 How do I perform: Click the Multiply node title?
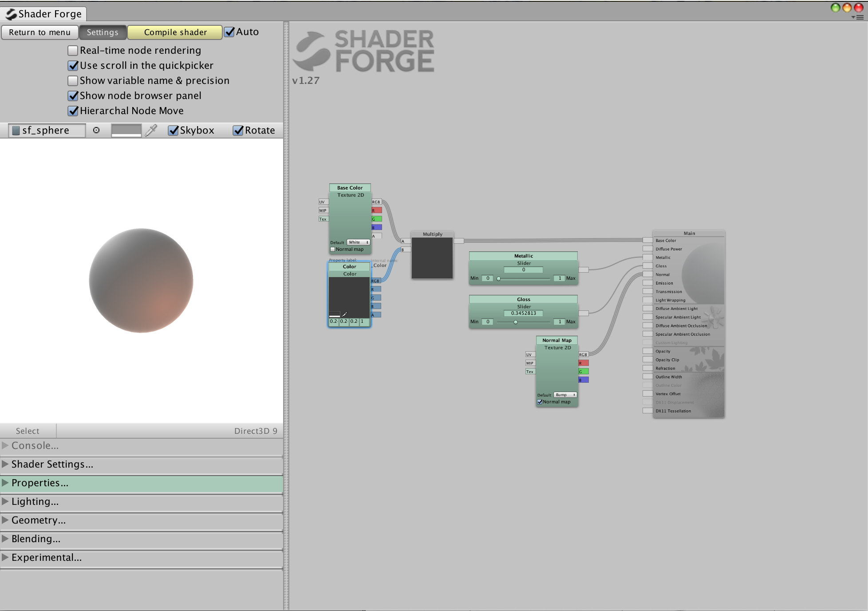pyautogui.click(x=433, y=234)
